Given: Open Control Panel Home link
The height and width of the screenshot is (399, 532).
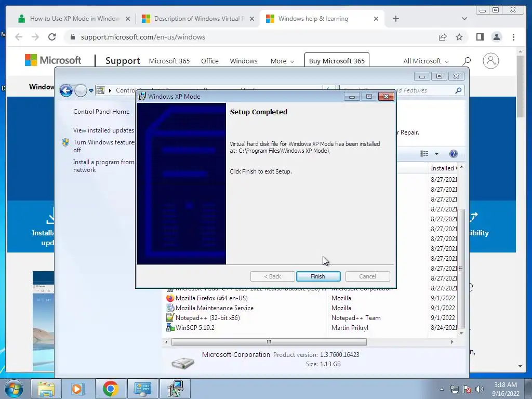Looking at the screenshot, I should click(x=101, y=111).
